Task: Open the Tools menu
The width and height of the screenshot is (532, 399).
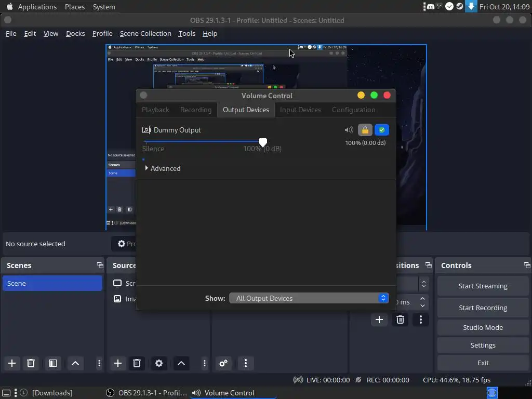Action: [x=187, y=34]
